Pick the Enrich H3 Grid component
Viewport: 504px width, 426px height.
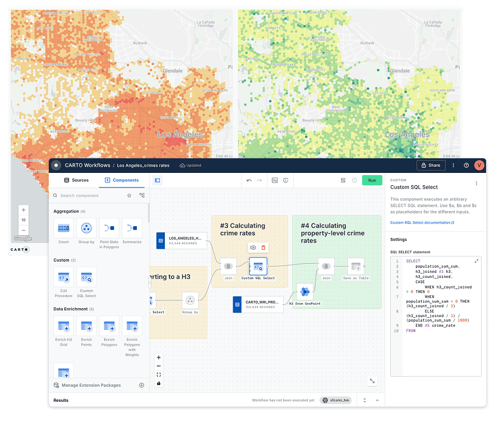[x=63, y=326]
